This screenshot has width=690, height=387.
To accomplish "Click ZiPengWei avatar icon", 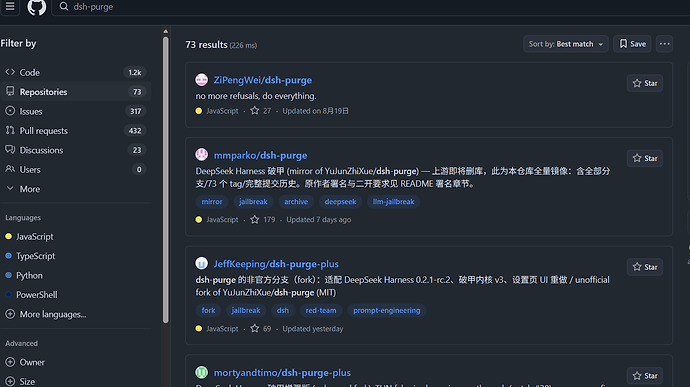I will click(202, 80).
